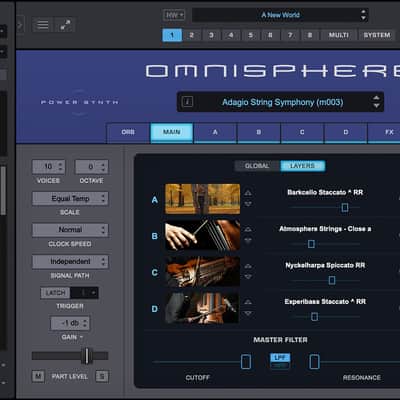The image size is (400, 400).
Task: Open trigger mode dropdown beside LATCH
Action: tap(84, 293)
